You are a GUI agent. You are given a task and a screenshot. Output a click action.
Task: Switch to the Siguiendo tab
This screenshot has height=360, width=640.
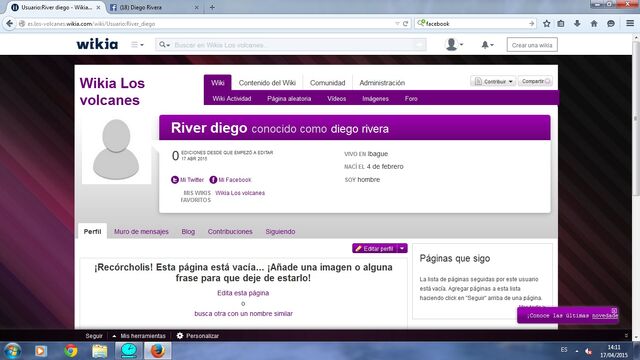click(x=280, y=231)
